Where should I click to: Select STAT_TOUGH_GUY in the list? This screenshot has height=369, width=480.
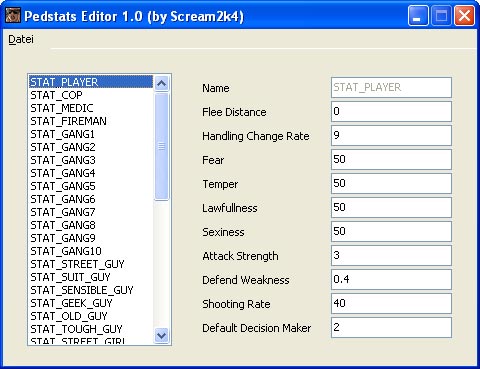coord(91,329)
